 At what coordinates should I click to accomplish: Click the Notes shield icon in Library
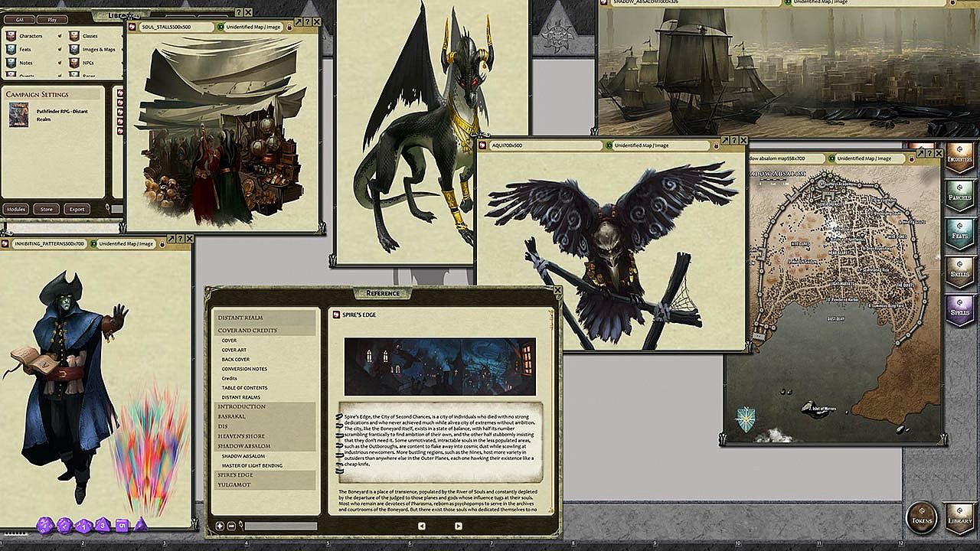click(10, 63)
